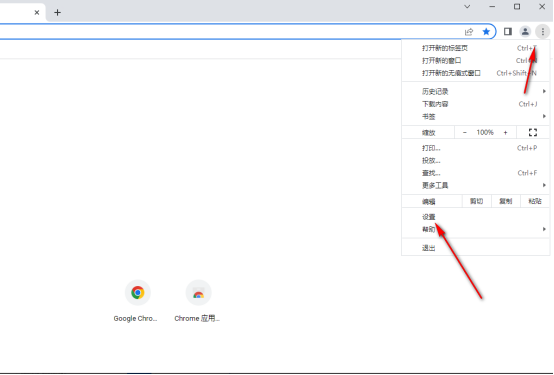This screenshot has height=375, width=554.
Task: Expand the 更多工具 submenu
Action: click(476, 186)
